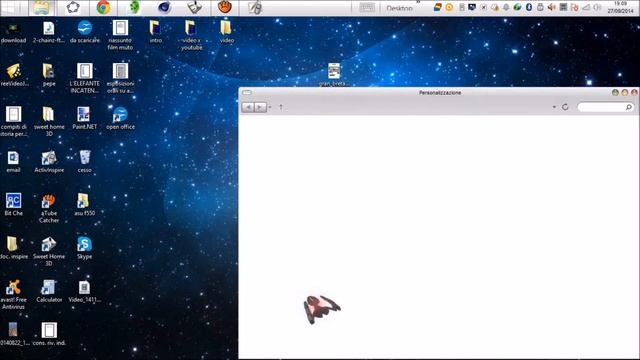This screenshot has height=360, width=640.
Task: Open the Windows Start button
Action: tap(9, 7)
